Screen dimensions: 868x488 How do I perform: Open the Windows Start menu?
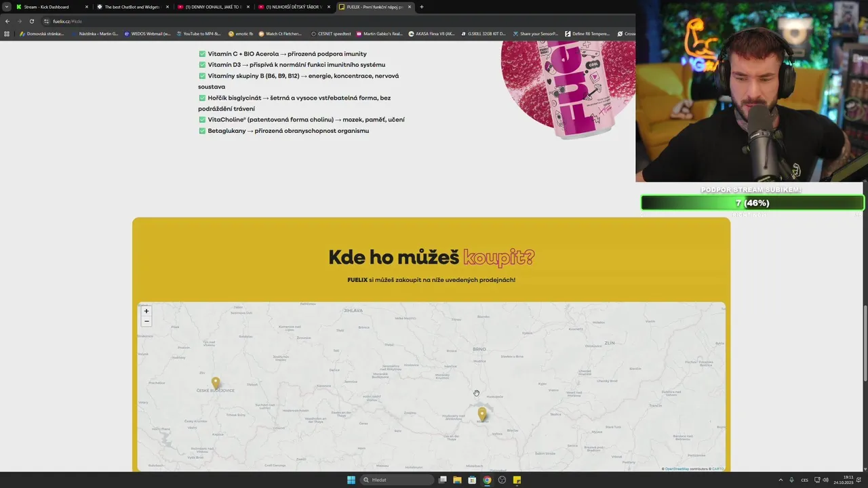(x=351, y=480)
